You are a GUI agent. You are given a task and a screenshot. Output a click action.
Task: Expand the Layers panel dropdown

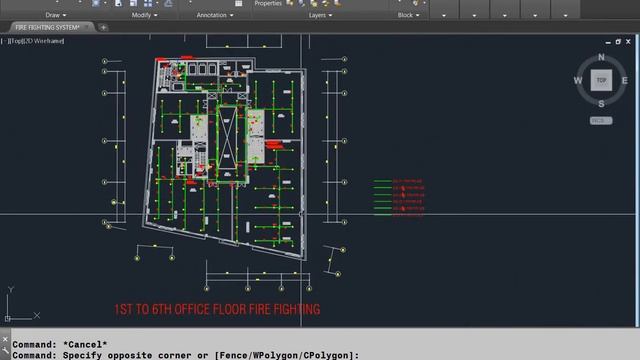320,15
